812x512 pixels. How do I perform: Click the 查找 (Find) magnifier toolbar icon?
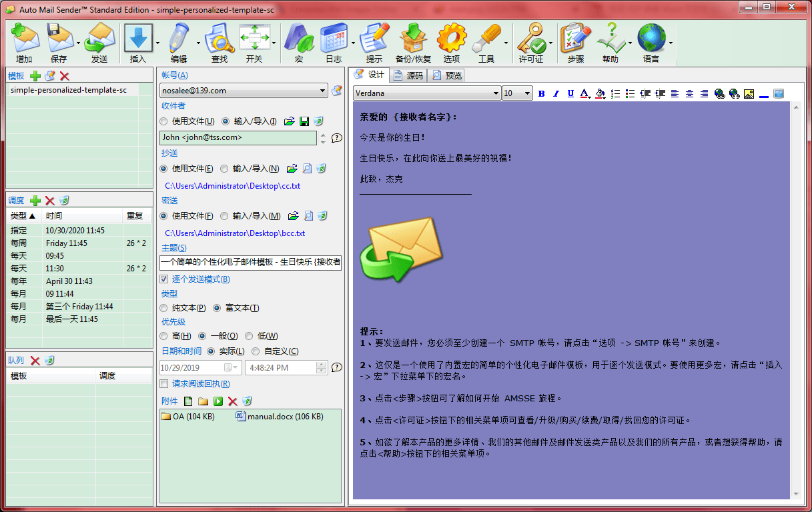pyautogui.click(x=219, y=38)
